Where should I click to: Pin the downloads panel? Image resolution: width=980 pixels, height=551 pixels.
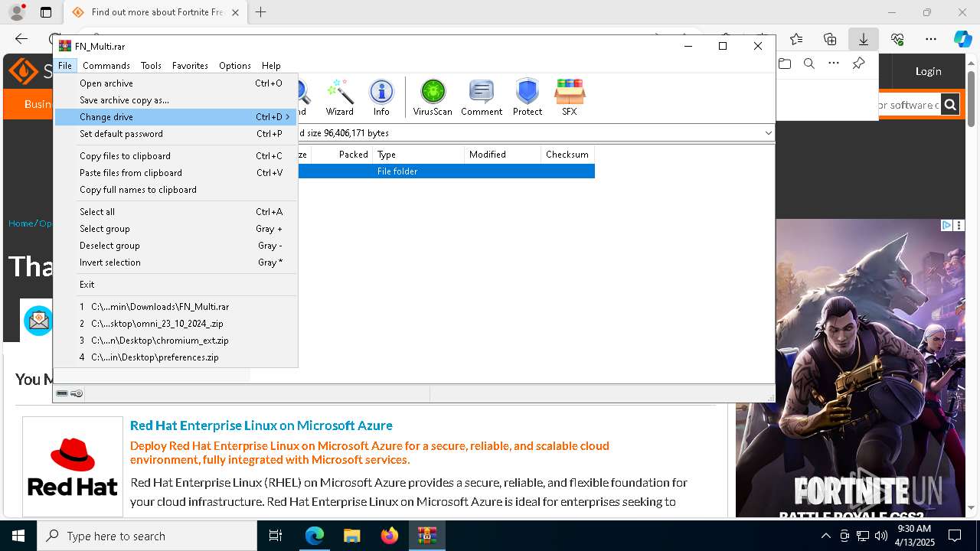tap(858, 64)
